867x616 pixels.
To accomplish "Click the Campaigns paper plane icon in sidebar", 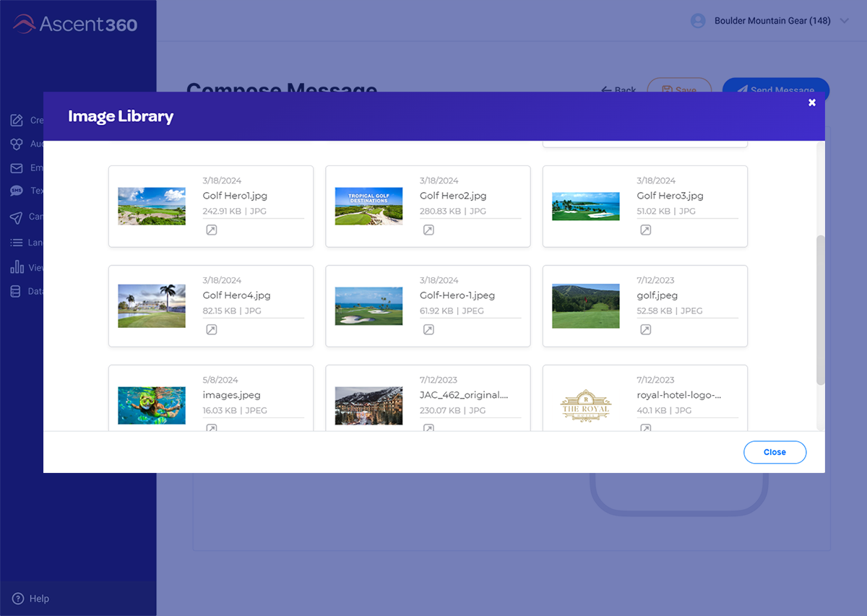I will click(x=16, y=217).
